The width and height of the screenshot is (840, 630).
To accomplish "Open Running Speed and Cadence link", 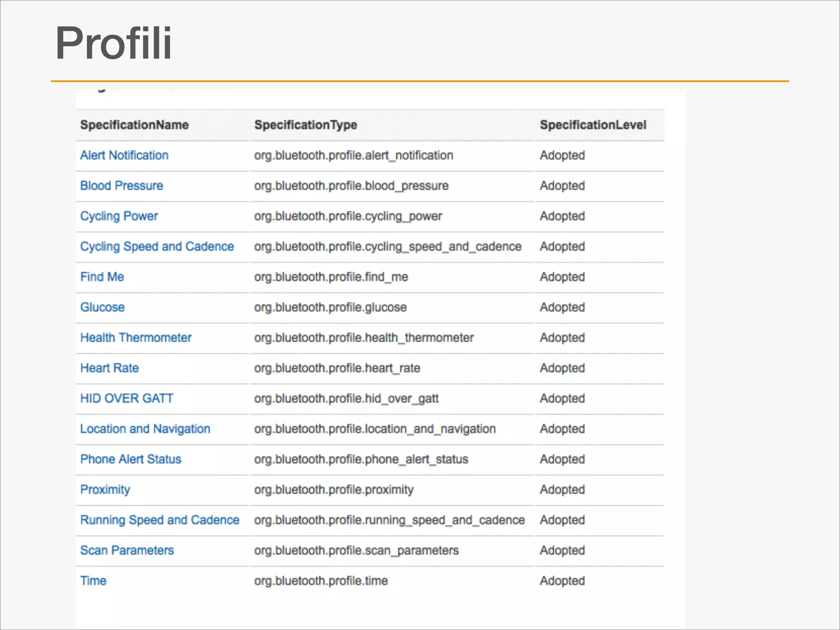I will (x=160, y=520).
